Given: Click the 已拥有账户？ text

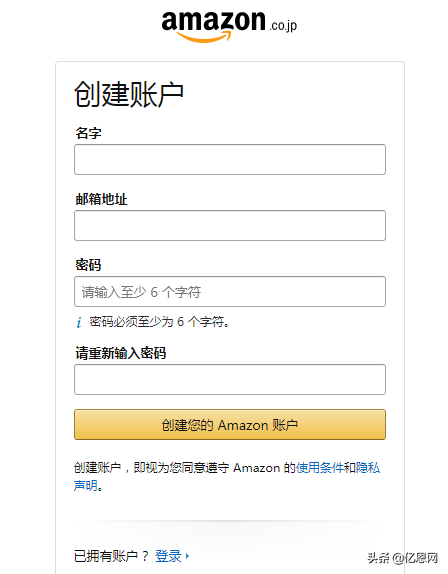Looking at the screenshot, I should tap(111, 556).
